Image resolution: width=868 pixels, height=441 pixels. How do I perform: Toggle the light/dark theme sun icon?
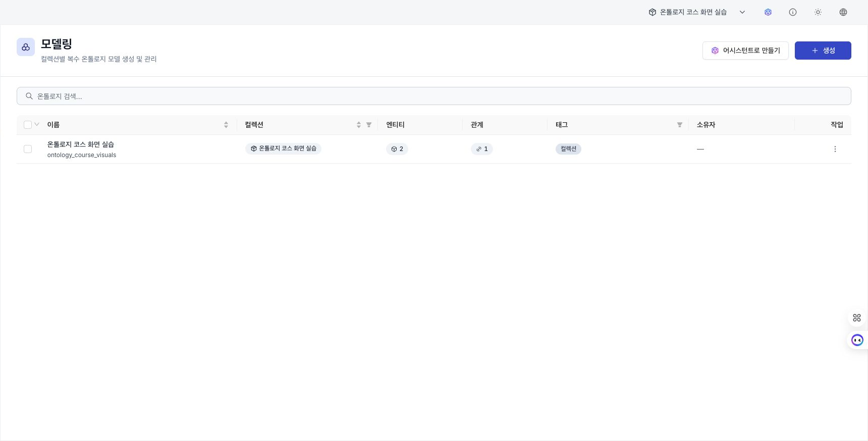tap(818, 12)
